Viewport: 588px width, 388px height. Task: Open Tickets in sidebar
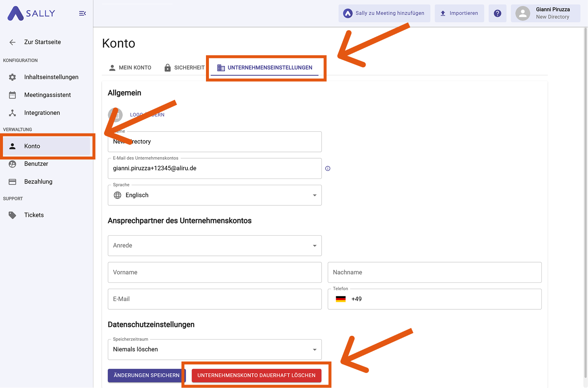pos(46,215)
